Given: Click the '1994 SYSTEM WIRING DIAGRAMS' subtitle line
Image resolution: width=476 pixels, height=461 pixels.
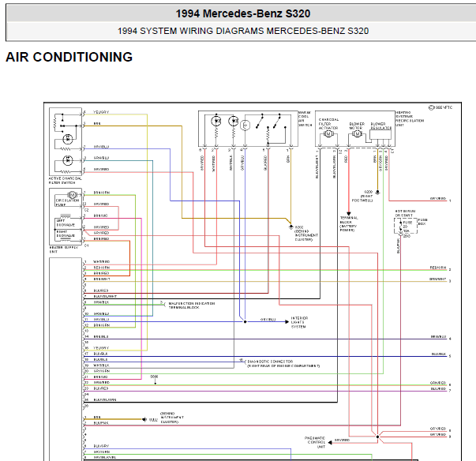Looking at the screenshot, I should pyautogui.click(x=243, y=31).
